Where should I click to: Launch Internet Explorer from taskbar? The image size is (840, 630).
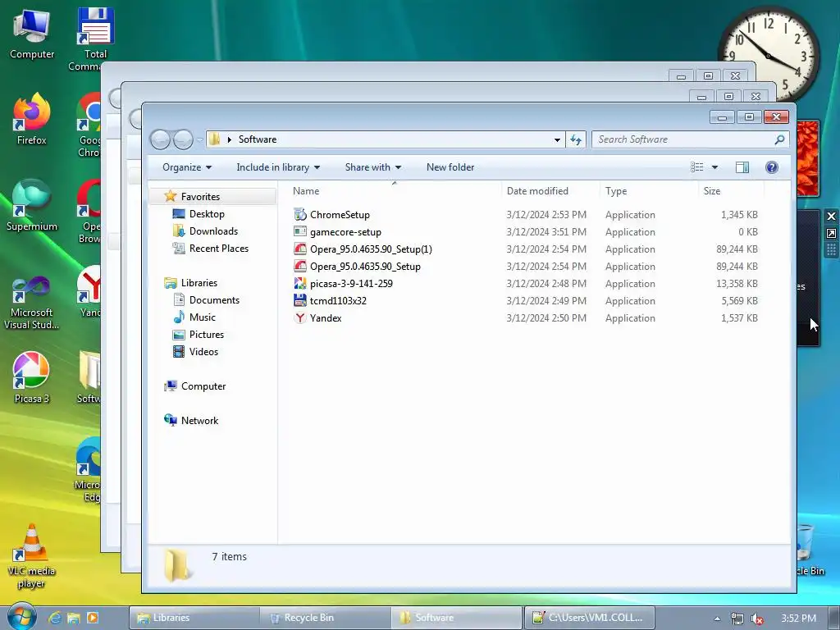pyautogui.click(x=54, y=618)
